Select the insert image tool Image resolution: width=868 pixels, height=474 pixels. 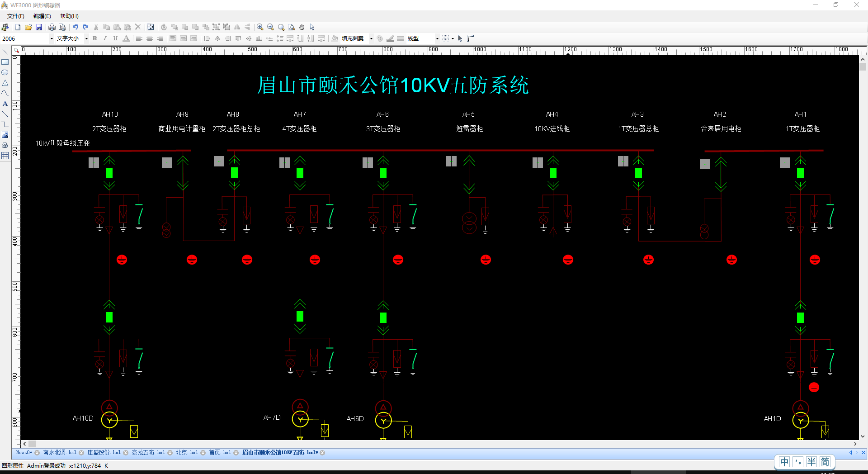pos(5,135)
